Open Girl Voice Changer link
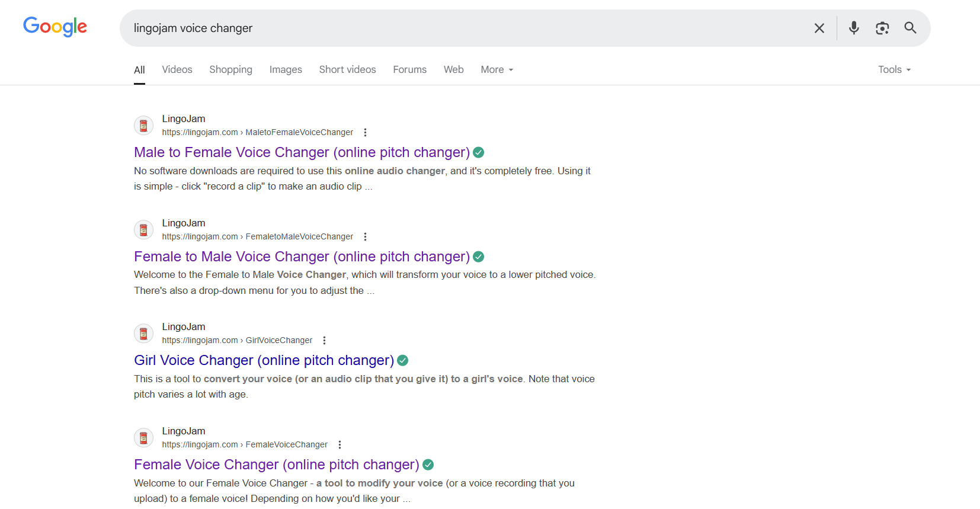Image resolution: width=980 pixels, height=509 pixels. coord(264,360)
